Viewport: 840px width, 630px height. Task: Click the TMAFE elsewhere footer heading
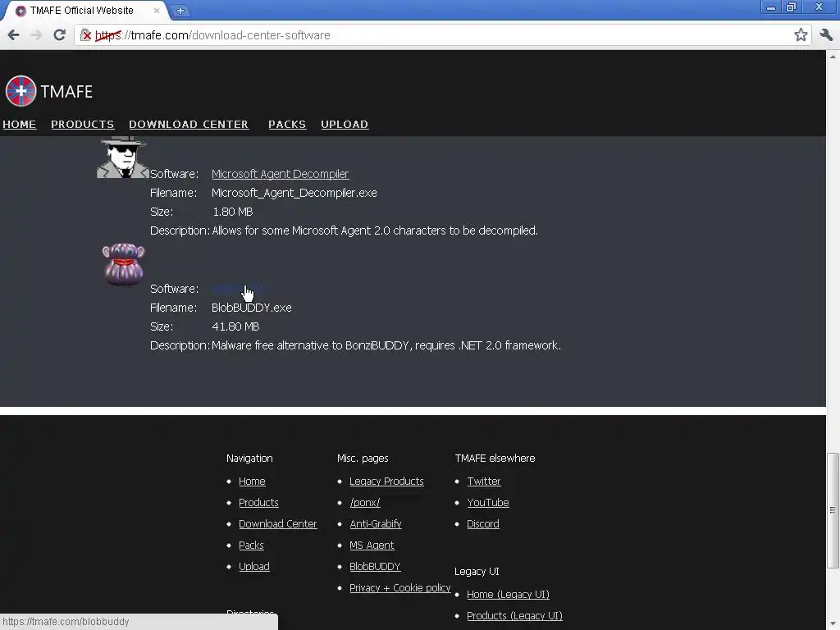[x=495, y=459]
